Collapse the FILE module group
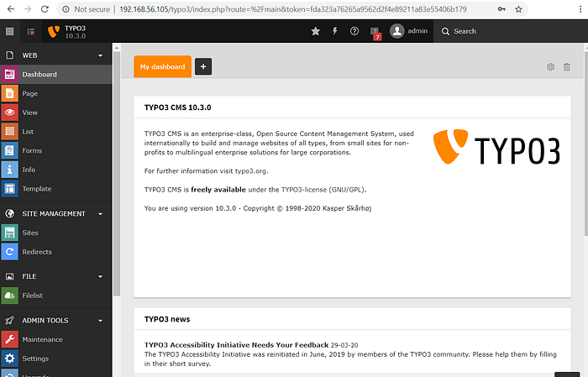 [x=100, y=276]
